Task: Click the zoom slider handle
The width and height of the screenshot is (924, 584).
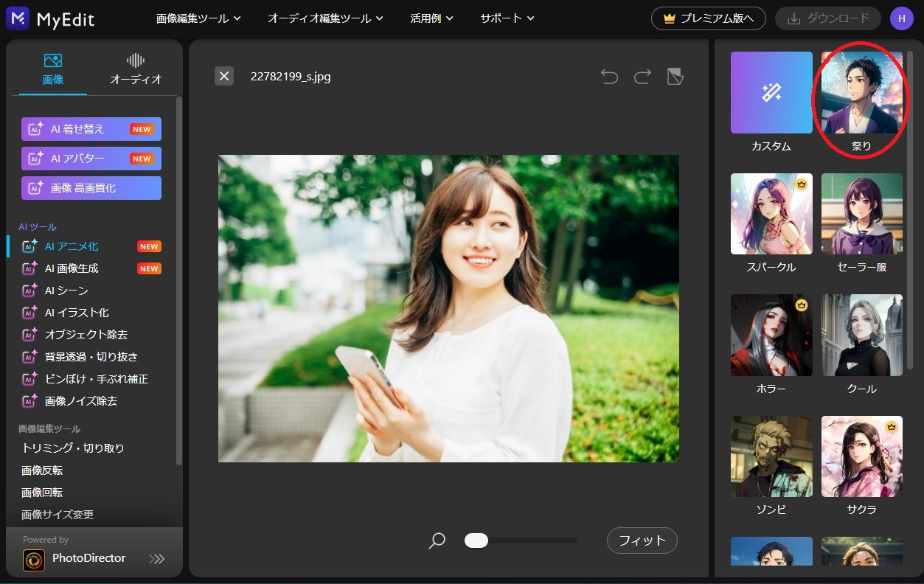Action: coord(476,540)
